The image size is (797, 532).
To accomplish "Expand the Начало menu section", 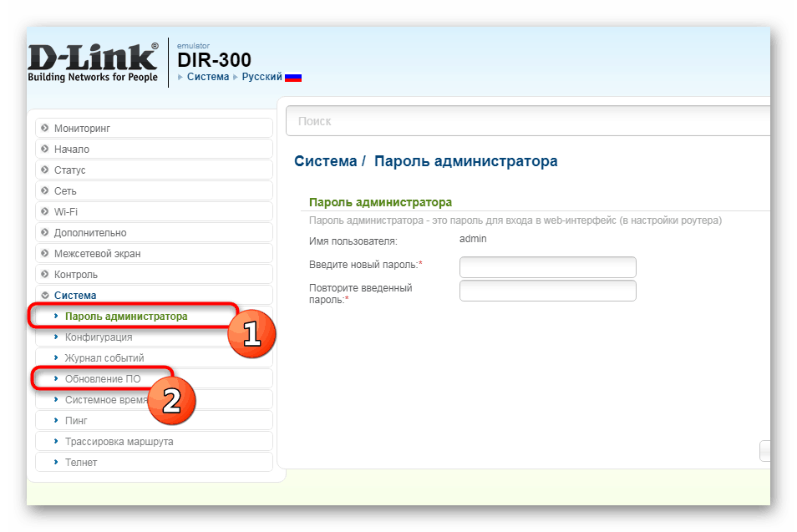I will point(154,149).
